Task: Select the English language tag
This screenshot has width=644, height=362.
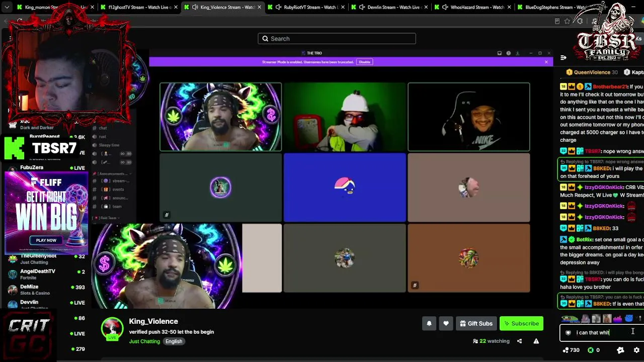Action: pos(174,341)
